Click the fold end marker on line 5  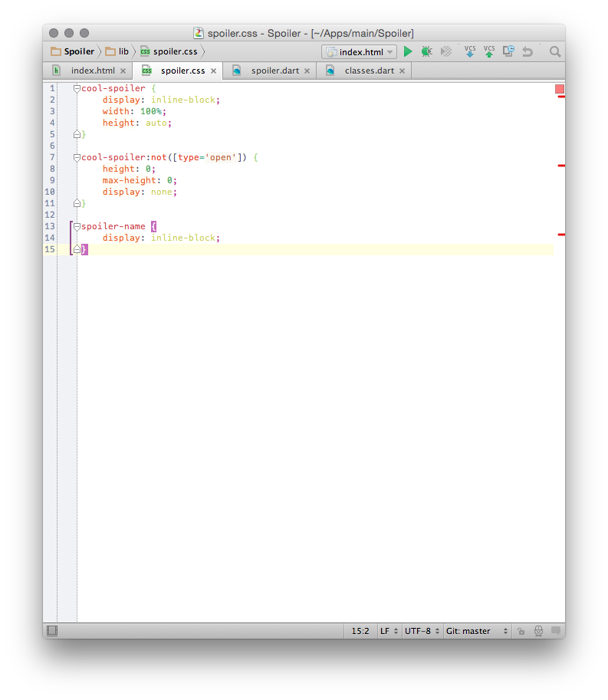click(x=77, y=134)
